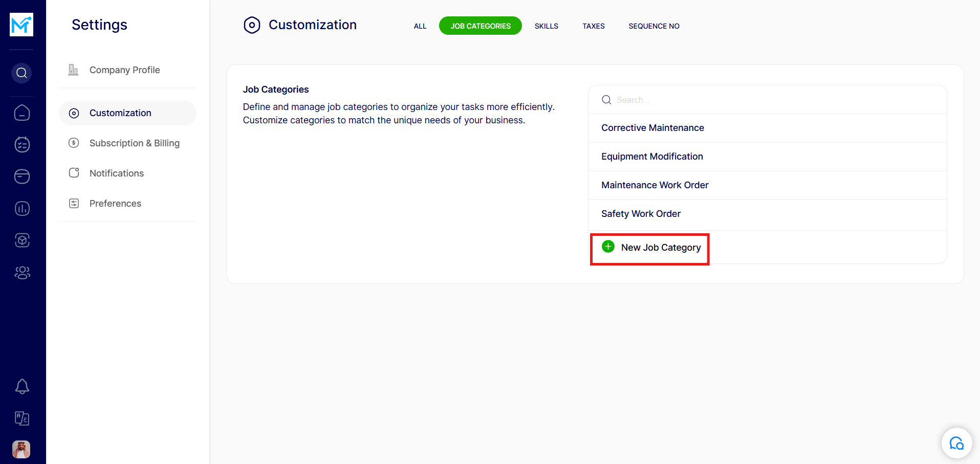Open the chat support bubble icon
This screenshot has height=464, width=980.
click(956, 443)
